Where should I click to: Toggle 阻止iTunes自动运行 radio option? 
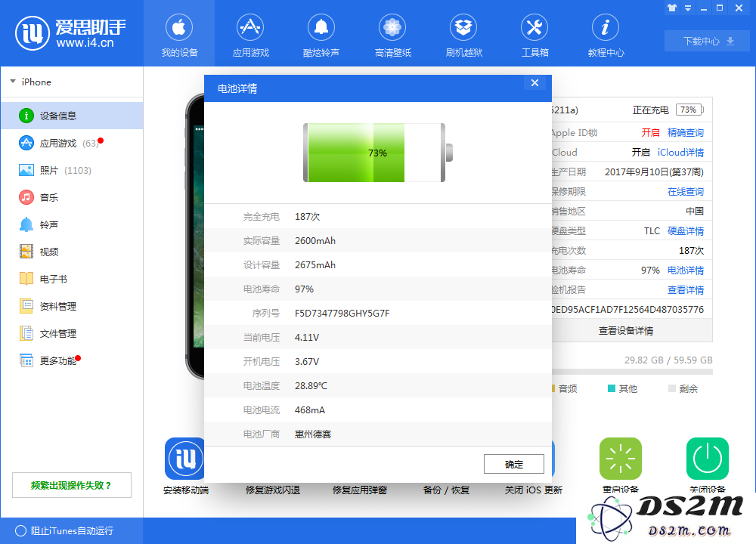pyautogui.click(x=20, y=531)
